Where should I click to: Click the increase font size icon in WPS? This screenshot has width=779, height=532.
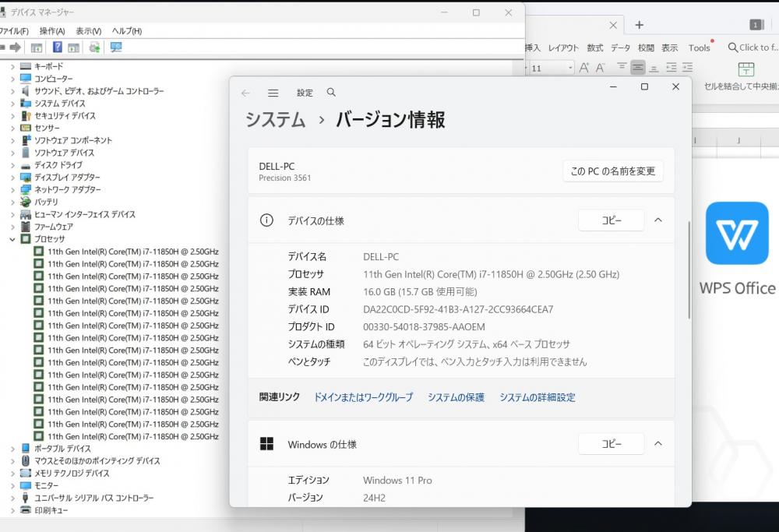click(583, 69)
